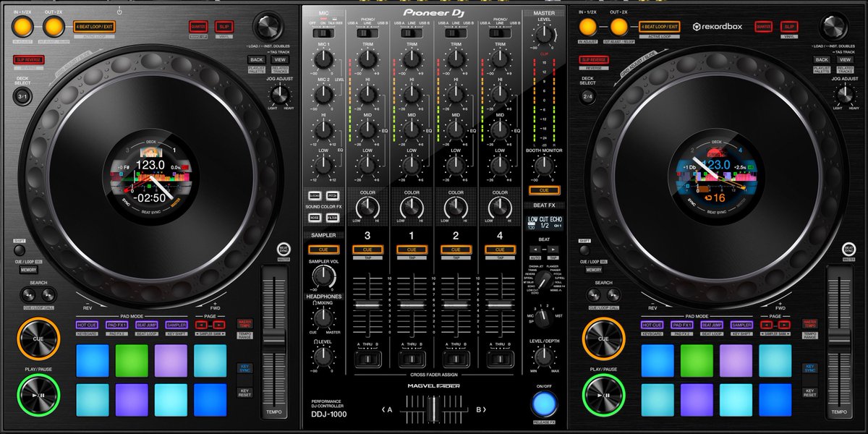This screenshot has width=868, height=434.
Task: Flip channel 3 USB A/LINE/USB B input switch
Action: tap(368, 33)
